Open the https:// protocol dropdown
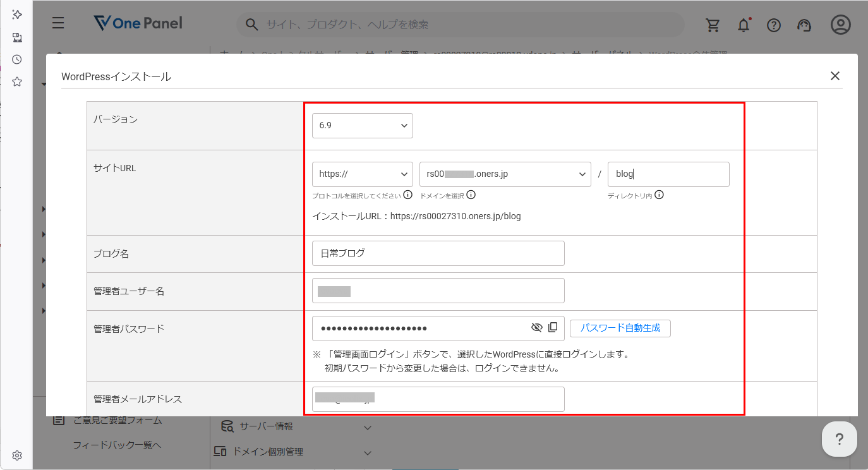868x470 pixels. click(362, 174)
